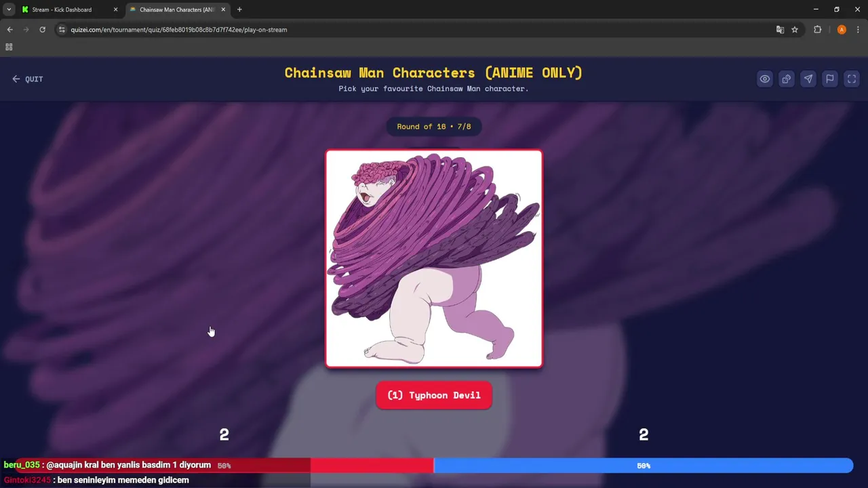Image resolution: width=868 pixels, height=488 pixels.
Task: Click the Round of 16 • 7/8 indicator
Action: [434, 127]
